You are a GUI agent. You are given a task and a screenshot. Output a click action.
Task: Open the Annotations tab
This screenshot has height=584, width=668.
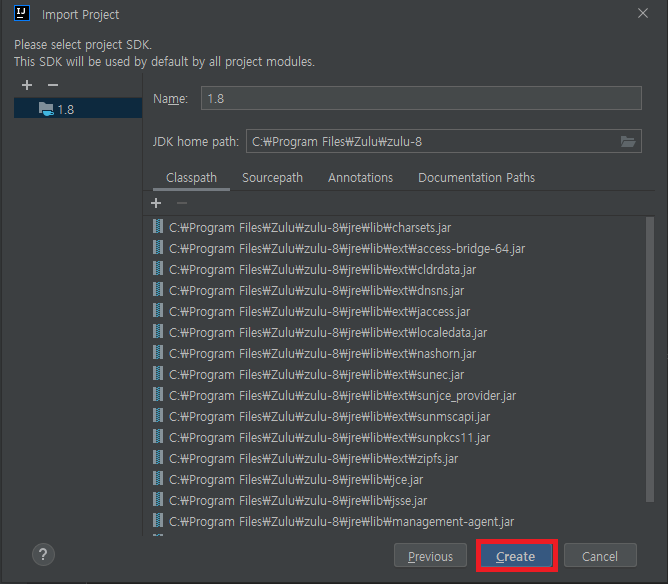360,178
